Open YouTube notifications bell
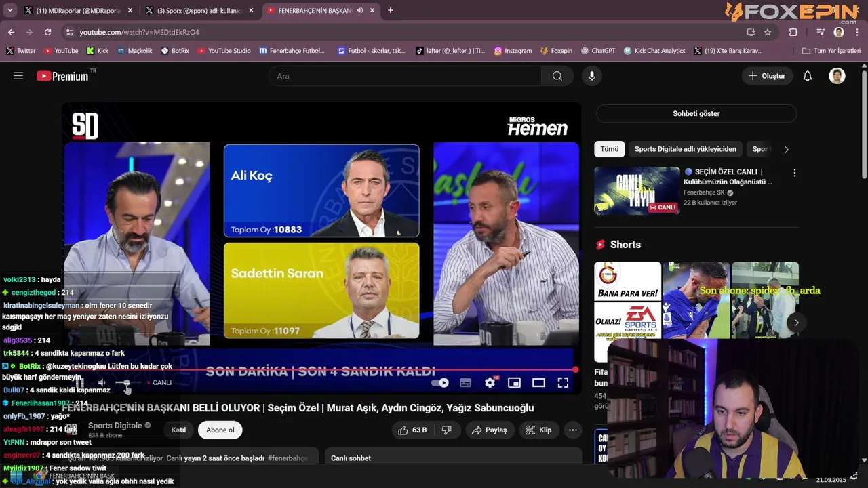The image size is (868, 488). tap(808, 76)
